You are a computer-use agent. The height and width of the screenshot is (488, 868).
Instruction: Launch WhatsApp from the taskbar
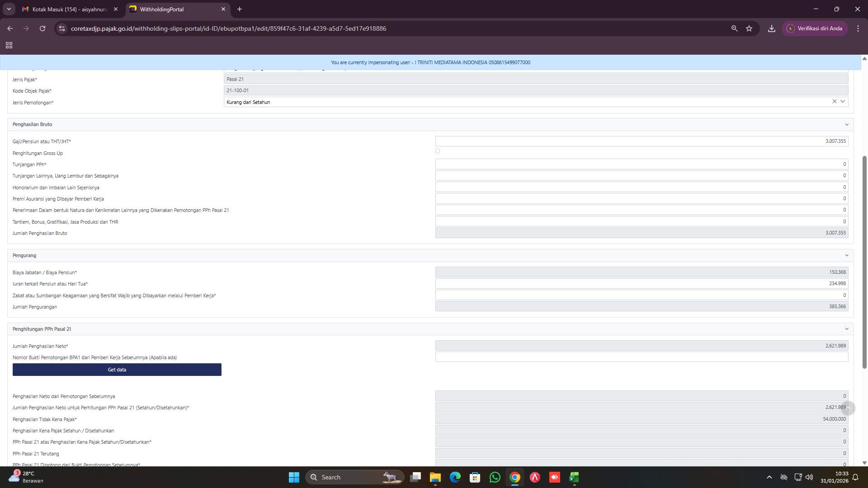point(495,477)
